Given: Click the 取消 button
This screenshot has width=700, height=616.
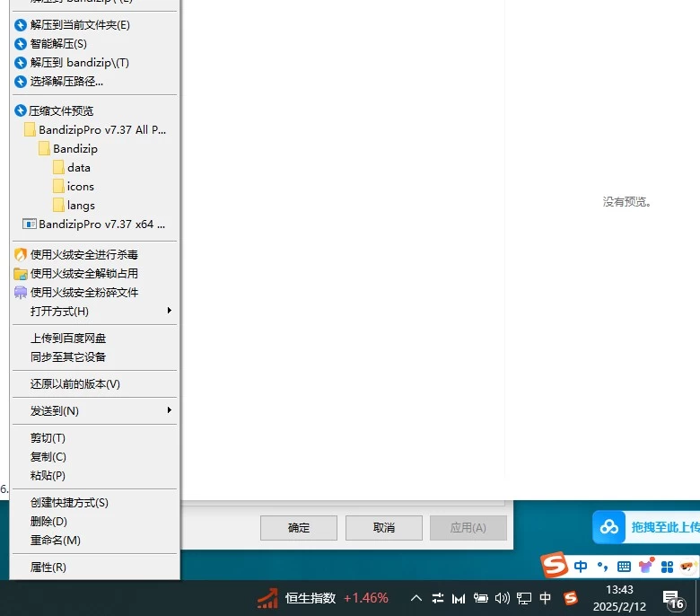Looking at the screenshot, I should pos(384,528).
